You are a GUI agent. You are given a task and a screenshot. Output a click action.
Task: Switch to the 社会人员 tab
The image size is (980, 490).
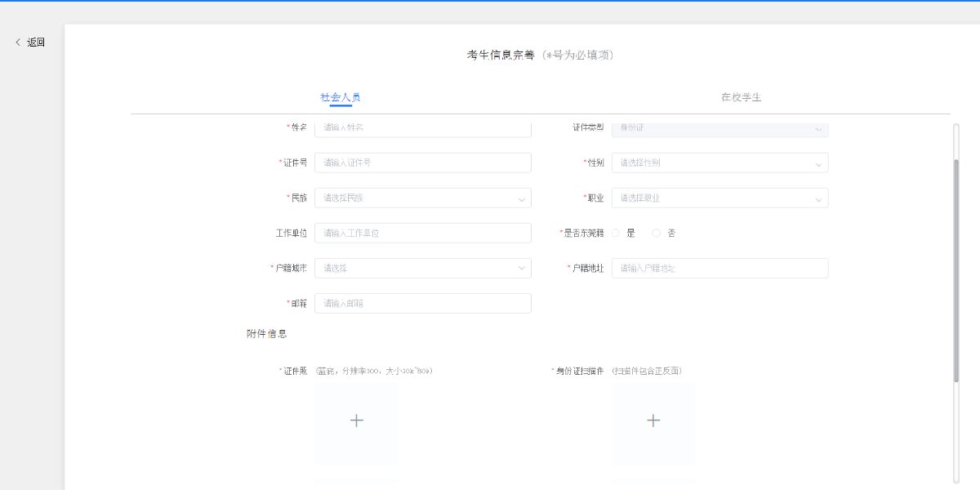click(x=341, y=97)
